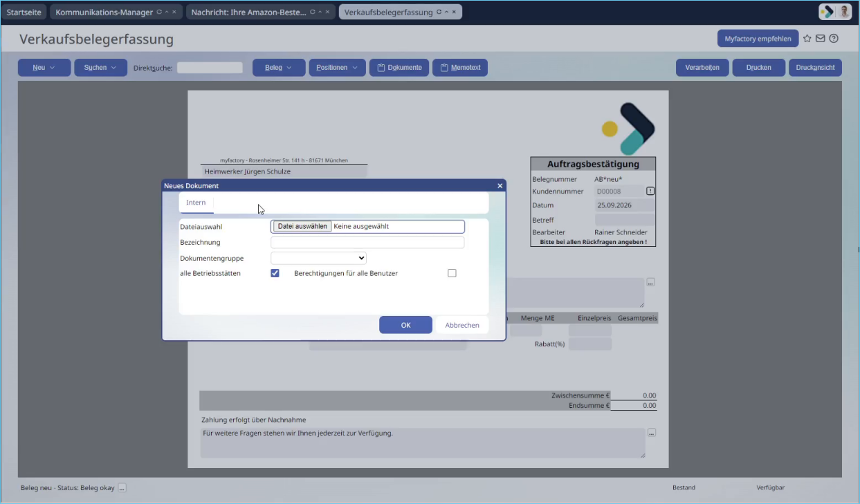860x504 pixels.
Task: Expand the Suchen dropdown button
Action: pos(100,68)
